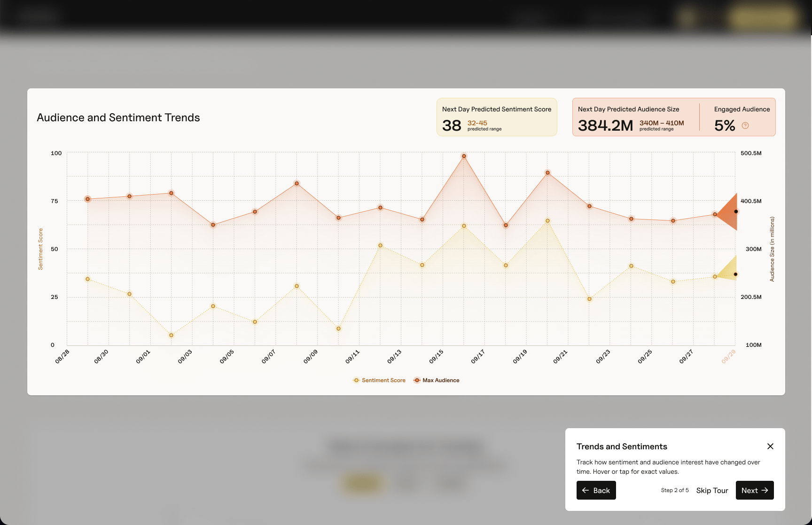Click the 384.2M predicted audience value
812x525 pixels.
[605, 125]
